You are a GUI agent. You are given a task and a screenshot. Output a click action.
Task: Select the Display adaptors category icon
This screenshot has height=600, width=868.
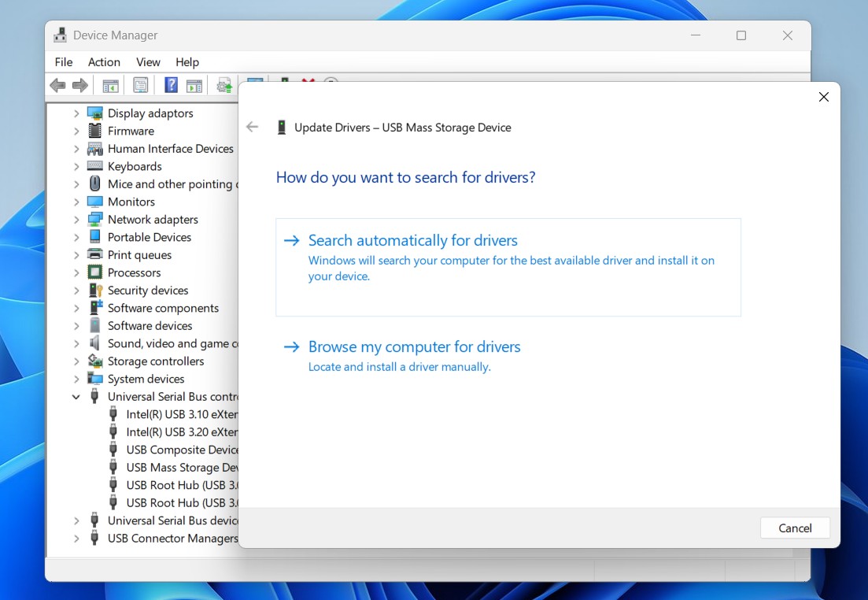(x=95, y=113)
